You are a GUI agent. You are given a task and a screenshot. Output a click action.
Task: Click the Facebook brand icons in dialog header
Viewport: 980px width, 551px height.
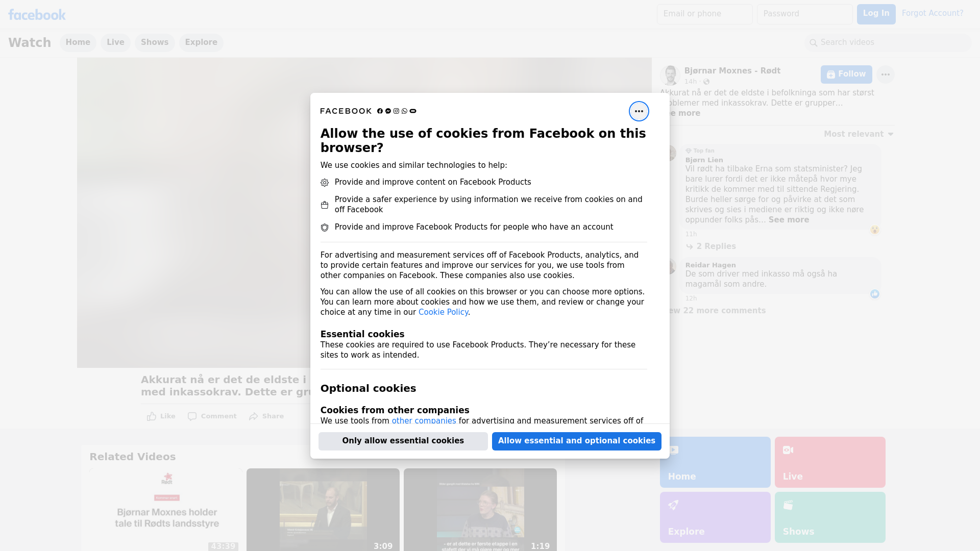coord(397,111)
